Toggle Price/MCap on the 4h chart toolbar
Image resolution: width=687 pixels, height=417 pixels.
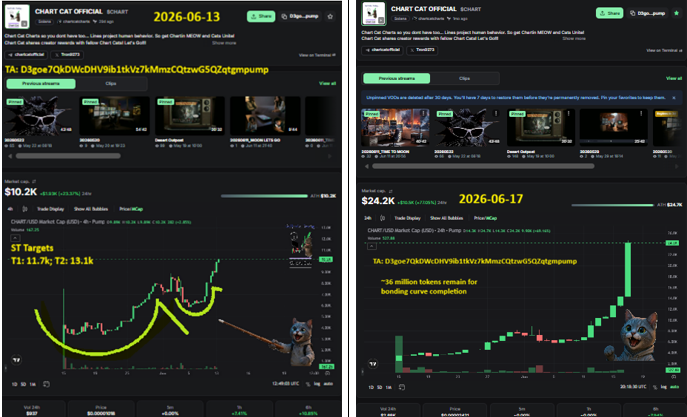tap(131, 209)
